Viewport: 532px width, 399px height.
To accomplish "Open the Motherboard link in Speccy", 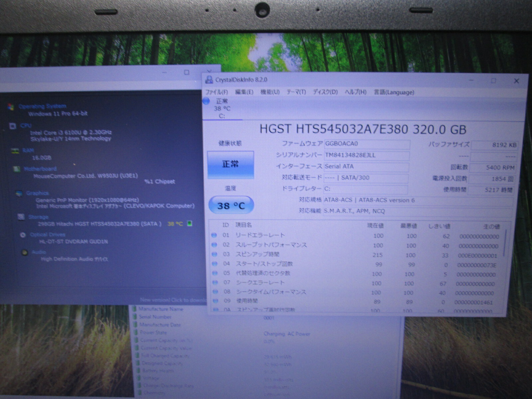I will (x=40, y=169).
